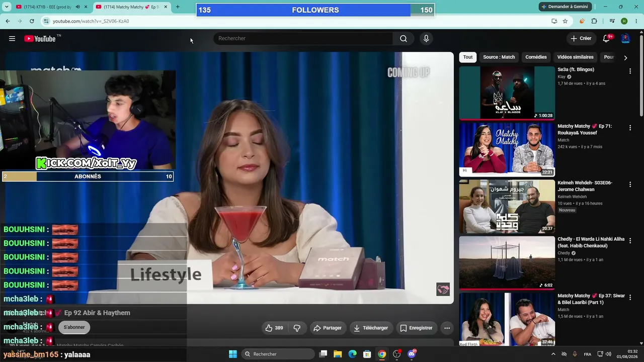
Task: Select the Source : Match filter chip
Action: [499, 57]
